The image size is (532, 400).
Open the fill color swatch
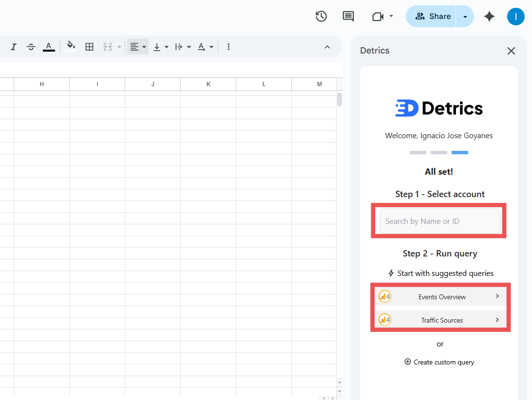pyautogui.click(x=71, y=47)
